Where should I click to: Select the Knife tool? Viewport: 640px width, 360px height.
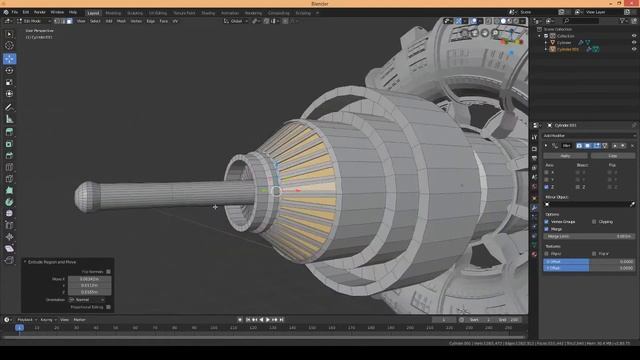9,179
